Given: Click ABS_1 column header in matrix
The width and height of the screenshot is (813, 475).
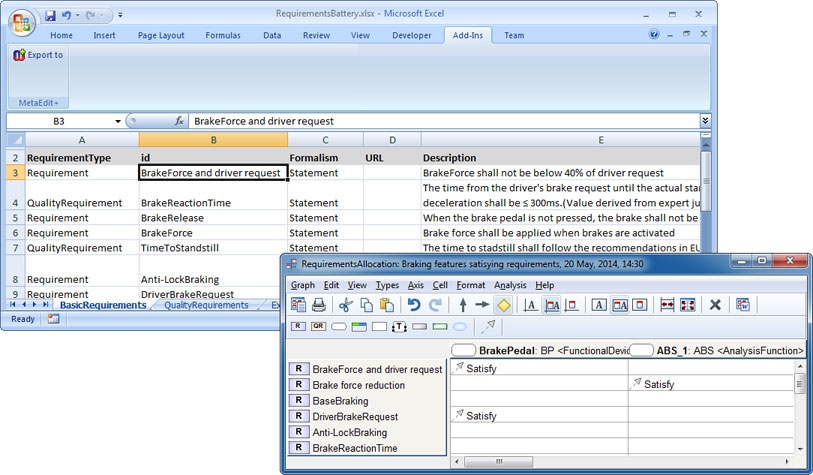Looking at the screenshot, I should [x=717, y=351].
